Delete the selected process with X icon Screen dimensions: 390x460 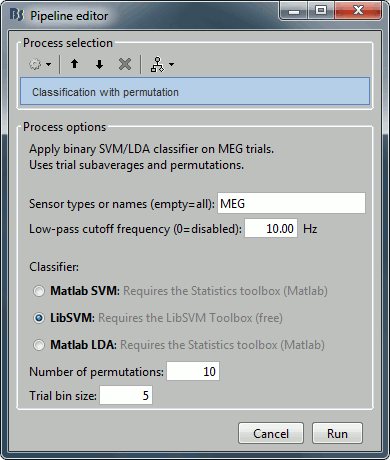(125, 64)
